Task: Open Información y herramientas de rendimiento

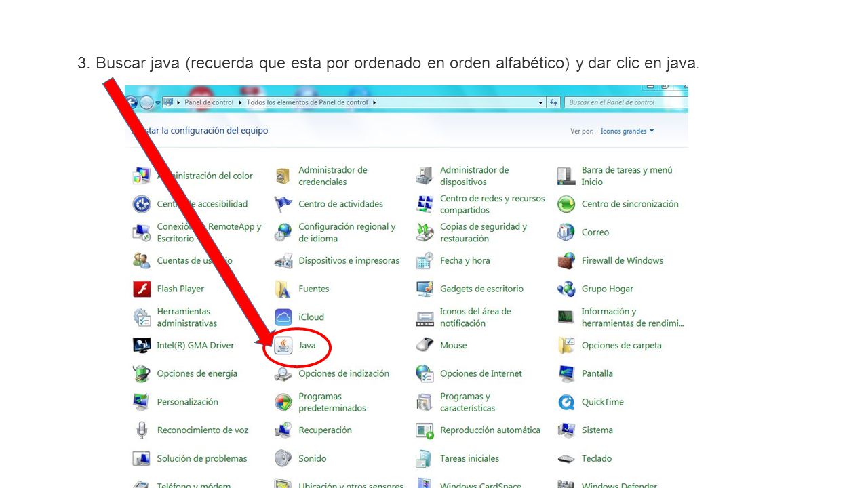Action: pyautogui.click(x=620, y=317)
